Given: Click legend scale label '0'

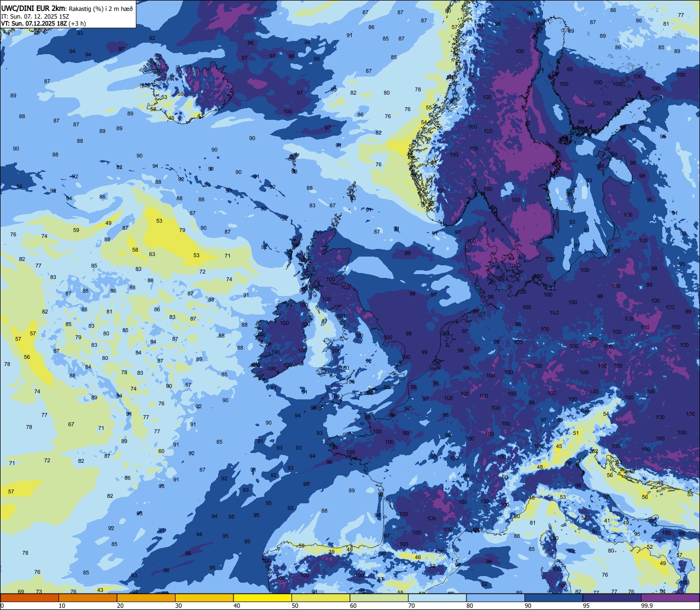Looking at the screenshot, I should click(2, 606).
